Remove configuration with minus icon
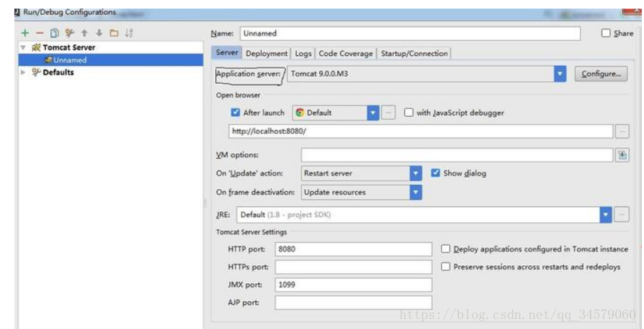Image resolution: width=644 pixels, height=329 pixels. (x=39, y=33)
